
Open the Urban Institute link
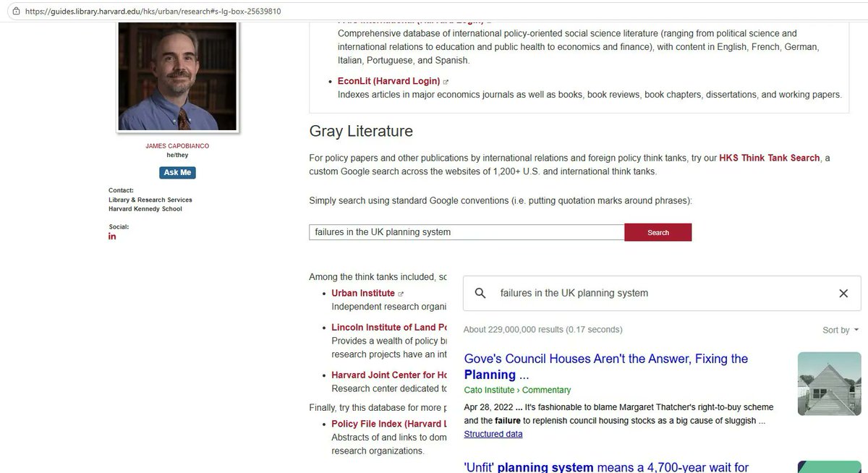363,293
